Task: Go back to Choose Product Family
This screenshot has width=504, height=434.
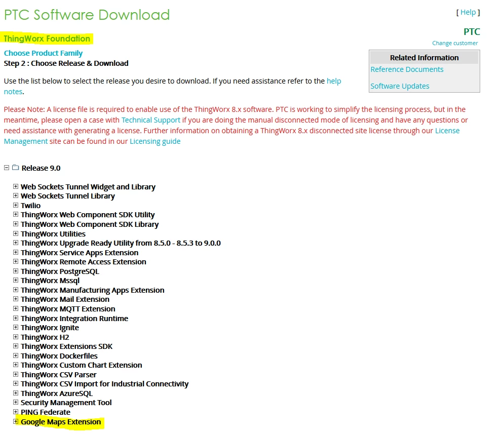Action: [x=43, y=53]
